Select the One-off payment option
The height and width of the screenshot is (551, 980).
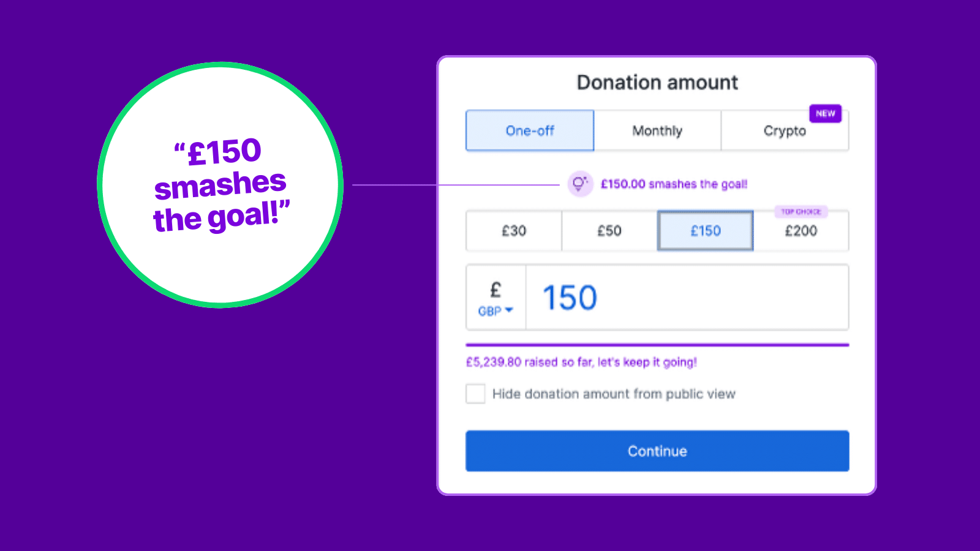[530, 130]
